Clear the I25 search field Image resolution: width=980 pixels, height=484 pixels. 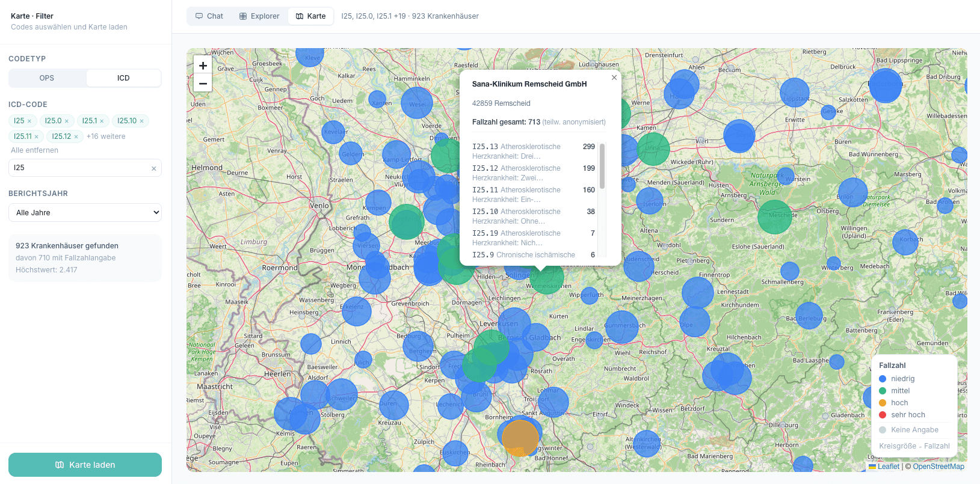coord(154,168)
